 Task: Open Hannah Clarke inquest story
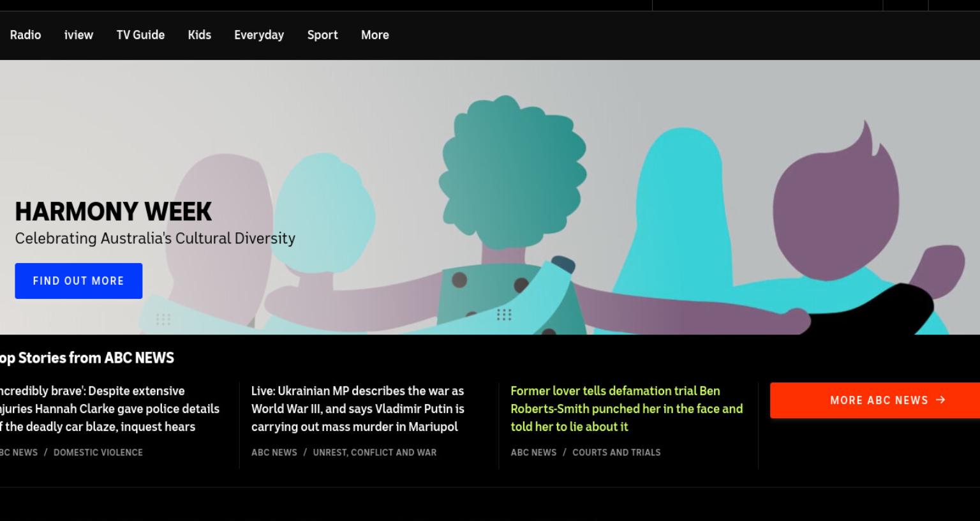[x=109, y=409]
